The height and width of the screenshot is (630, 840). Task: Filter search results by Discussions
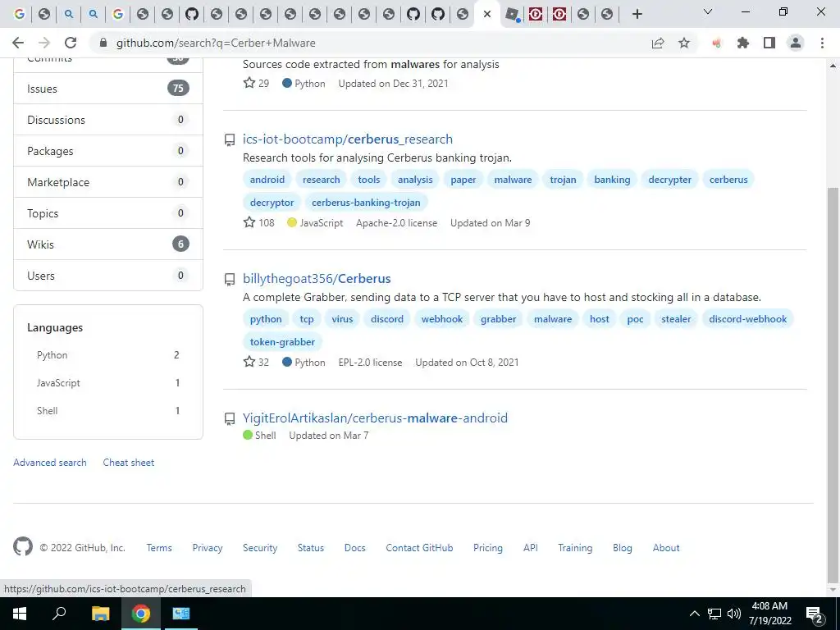click(108, 120)
